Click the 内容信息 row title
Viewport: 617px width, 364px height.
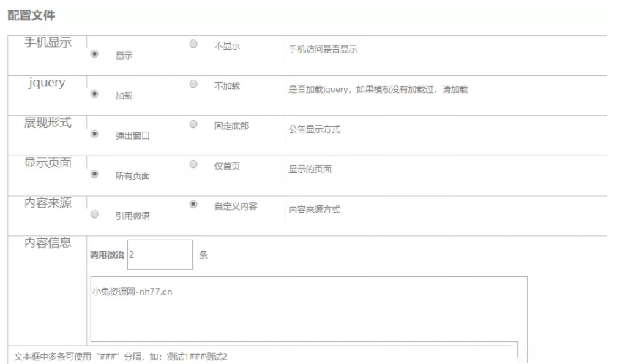48,243
